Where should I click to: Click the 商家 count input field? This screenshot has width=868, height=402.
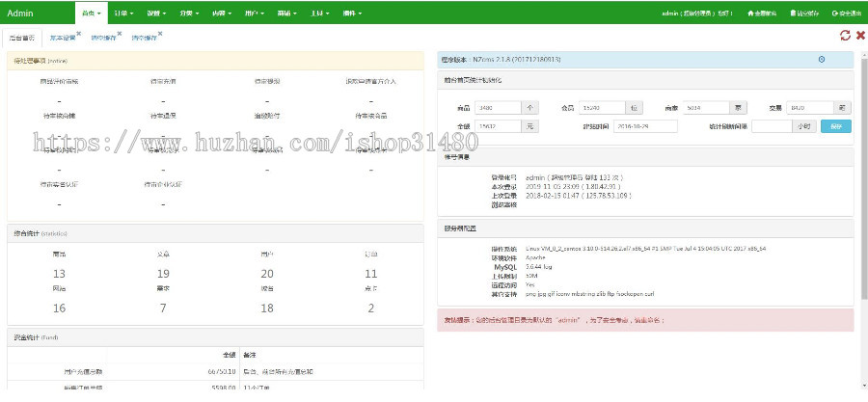click(x=706, y=108)
